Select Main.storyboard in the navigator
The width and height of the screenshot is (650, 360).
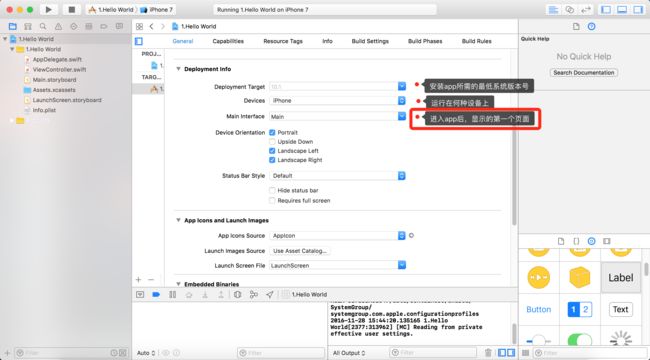54,80
